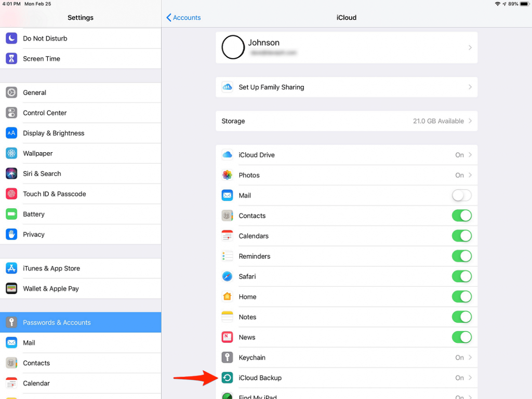Disable the Calendars sync switch
Screen dimensions: 532x399
coord(461,236)
